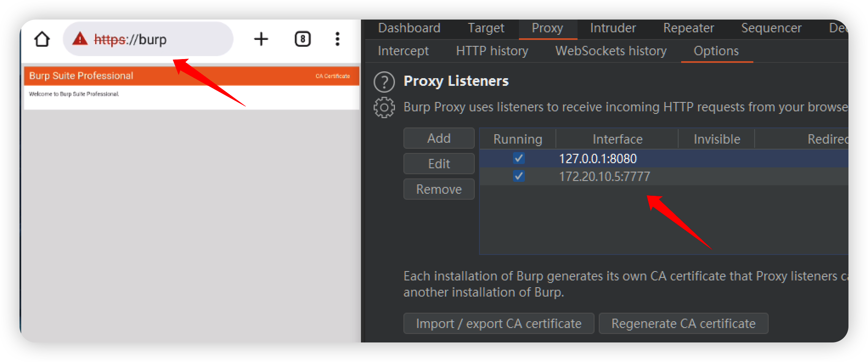
Task: Click Import / export CA certificate
Action: click(499, 323)
